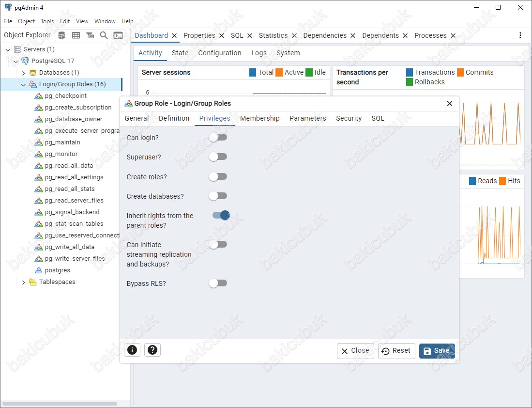
Task: Collapse the Login/Group Roles node
Action: 23,85
